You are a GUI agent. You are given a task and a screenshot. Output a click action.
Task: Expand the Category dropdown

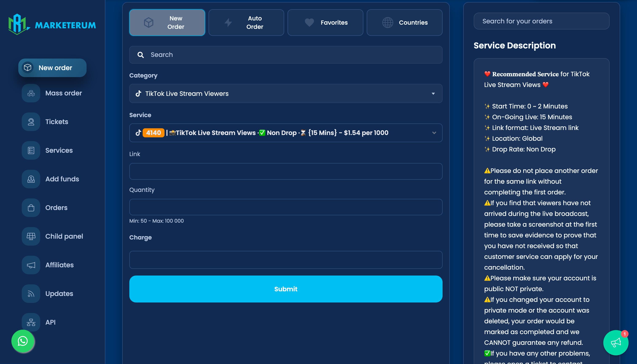point(285,94)
